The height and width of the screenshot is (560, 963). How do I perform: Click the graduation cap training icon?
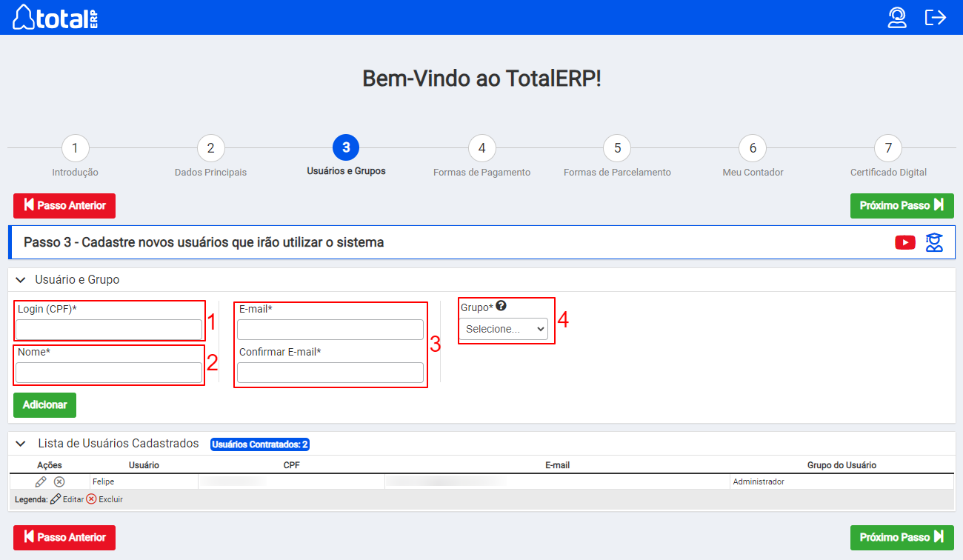coord(934,242)
